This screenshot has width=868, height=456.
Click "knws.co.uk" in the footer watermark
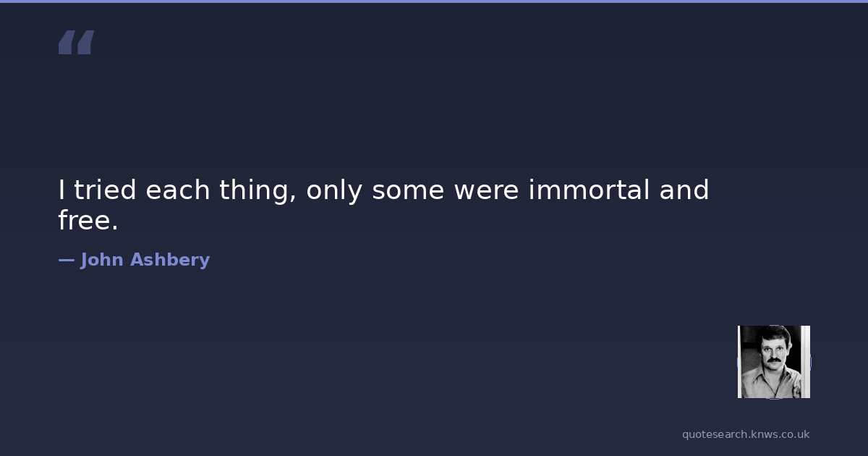780,434
